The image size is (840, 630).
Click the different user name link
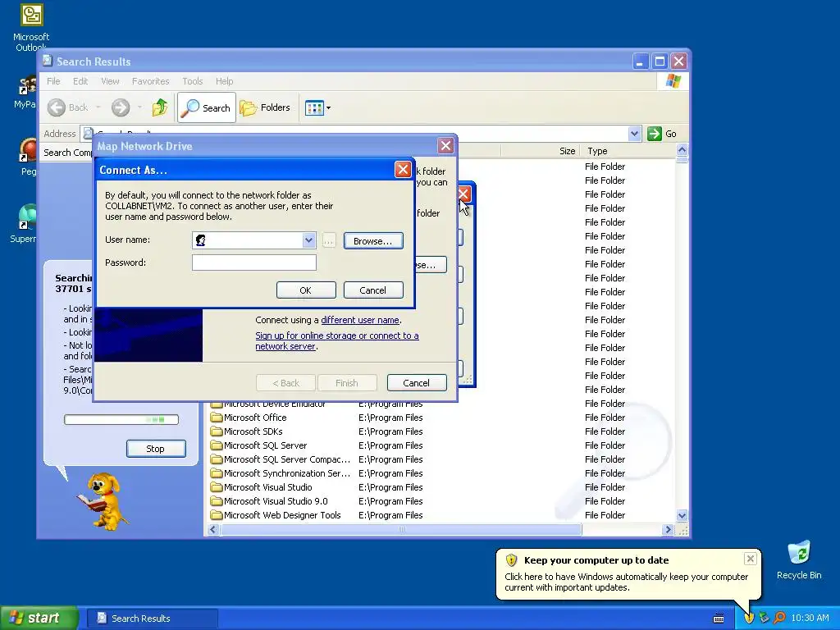pos(360,320)
